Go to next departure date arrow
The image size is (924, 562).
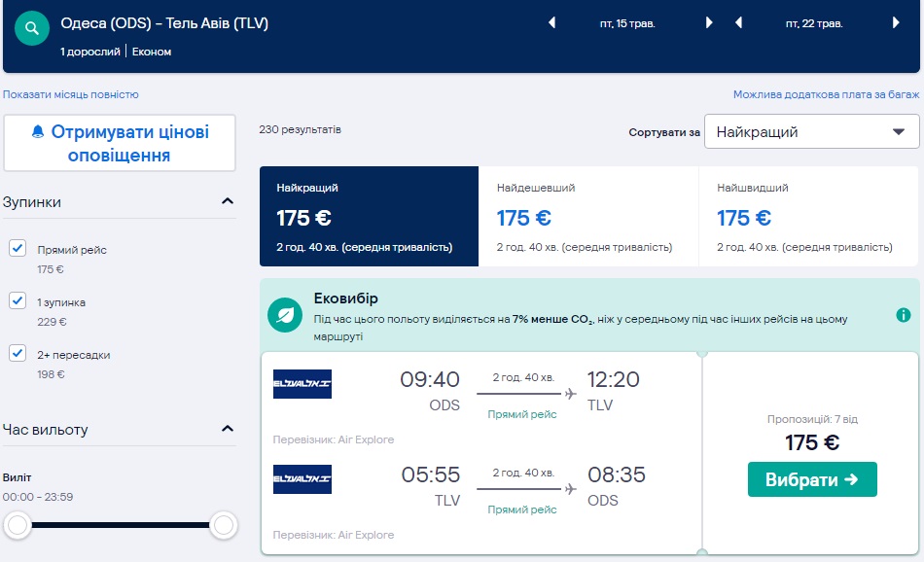tap(709, 23)
